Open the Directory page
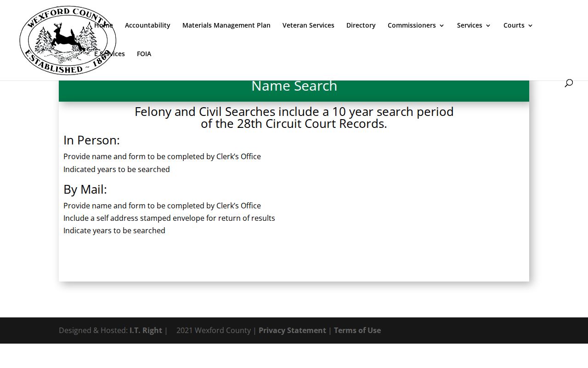This screenshot has width=588, height=368. click(x=361, y=25)
